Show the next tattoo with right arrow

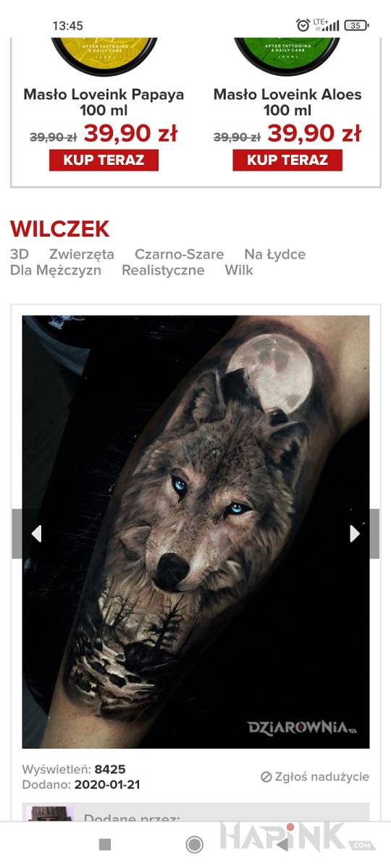[355, 534]
